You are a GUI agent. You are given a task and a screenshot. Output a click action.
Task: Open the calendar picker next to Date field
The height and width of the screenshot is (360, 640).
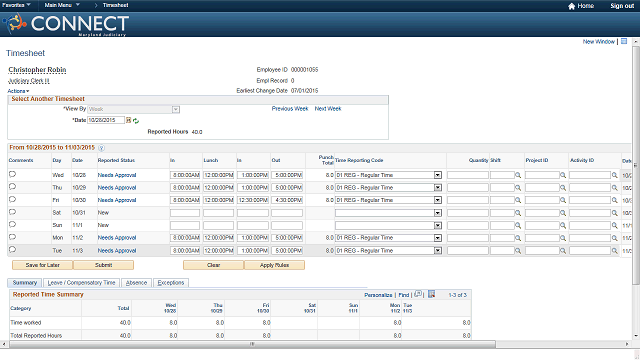point(128,120)
